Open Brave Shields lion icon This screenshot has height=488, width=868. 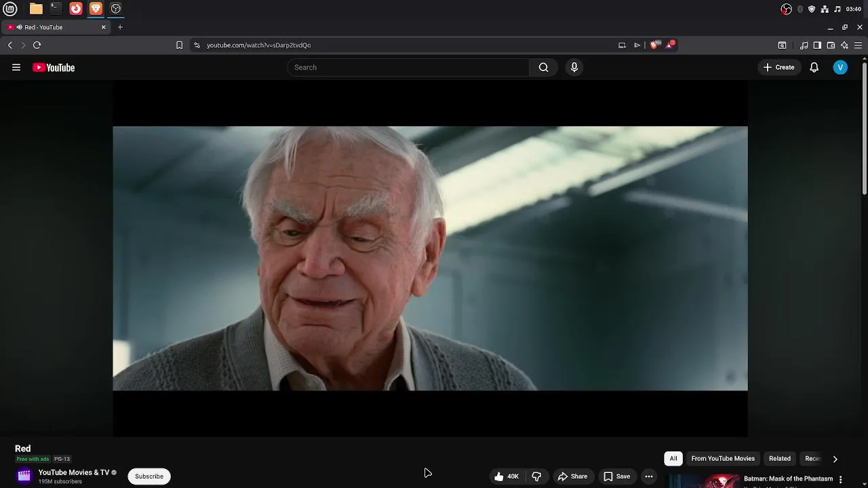pyautogui.click(x=654, y=45)
